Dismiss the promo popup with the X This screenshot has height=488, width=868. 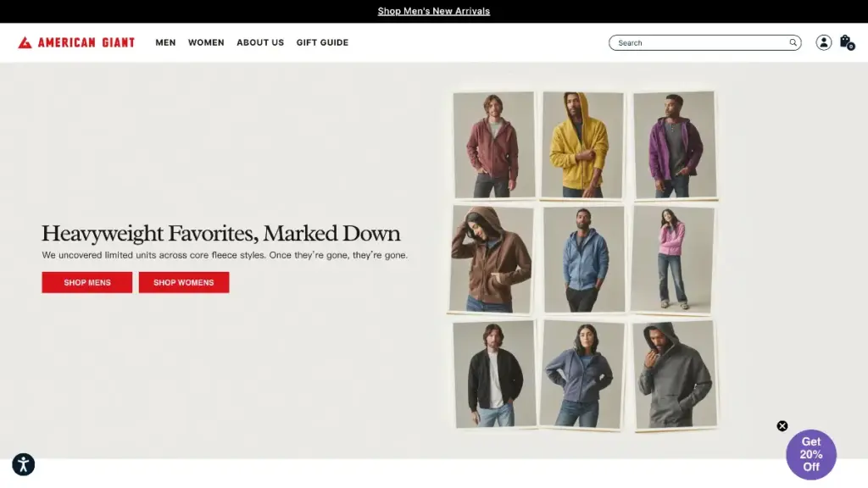click(x=782, y=425)
